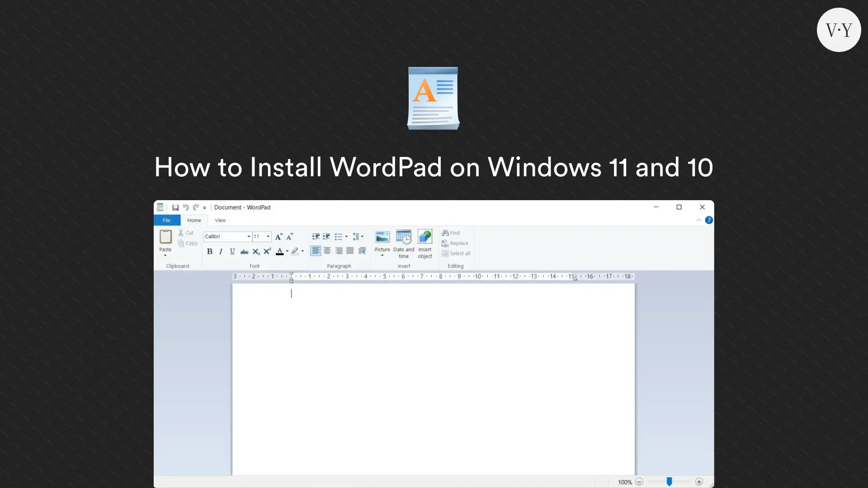Screen dimensions: 868x488
Task: Adjust the zoom slider
Action: coord(669,482)
